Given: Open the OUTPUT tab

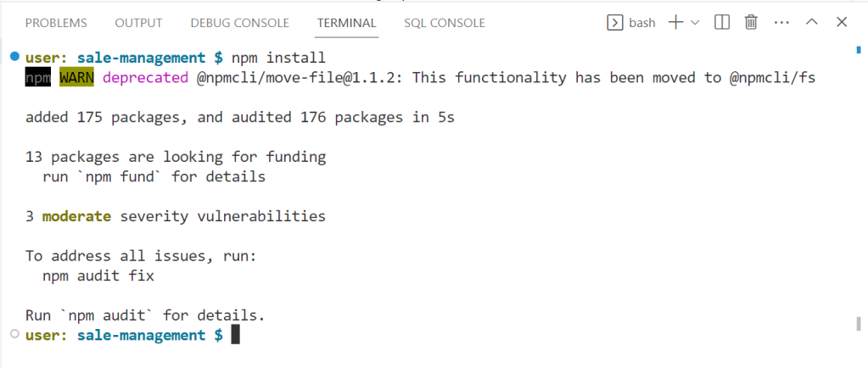Looking at the screenshot, I should [139, 23].
